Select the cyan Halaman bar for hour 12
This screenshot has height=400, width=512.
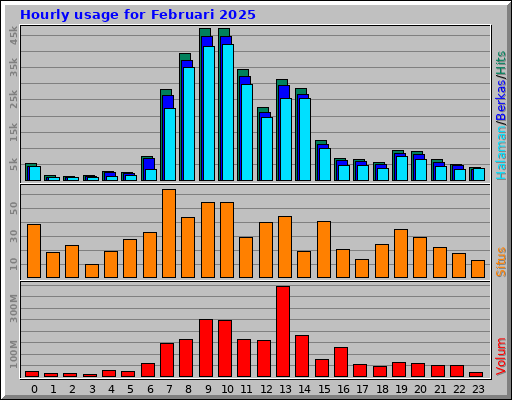pyautogui.click(x=267, y=149)
